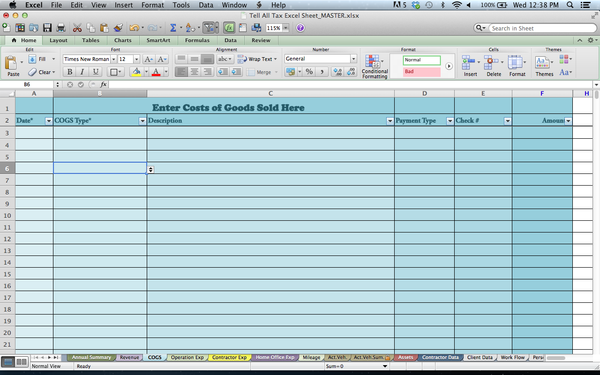The image size is (600, 375).
Task: Open the zoom percentage dropdown
Action: click(x=285, y=28)
